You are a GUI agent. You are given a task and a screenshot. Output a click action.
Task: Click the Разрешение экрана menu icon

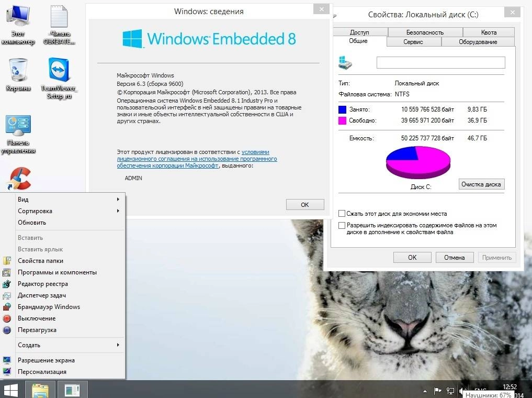click(7, 360)
